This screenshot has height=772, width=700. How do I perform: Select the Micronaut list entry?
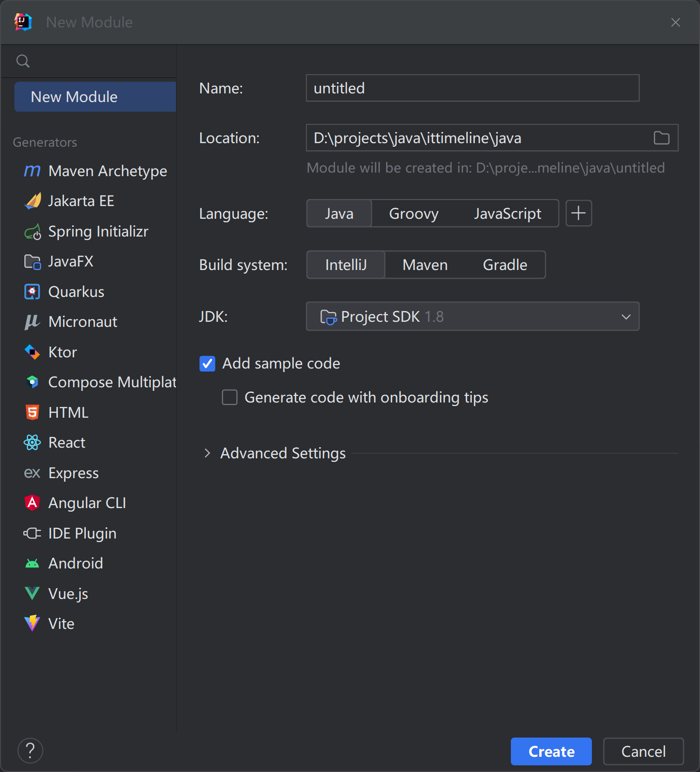(95, 322)
